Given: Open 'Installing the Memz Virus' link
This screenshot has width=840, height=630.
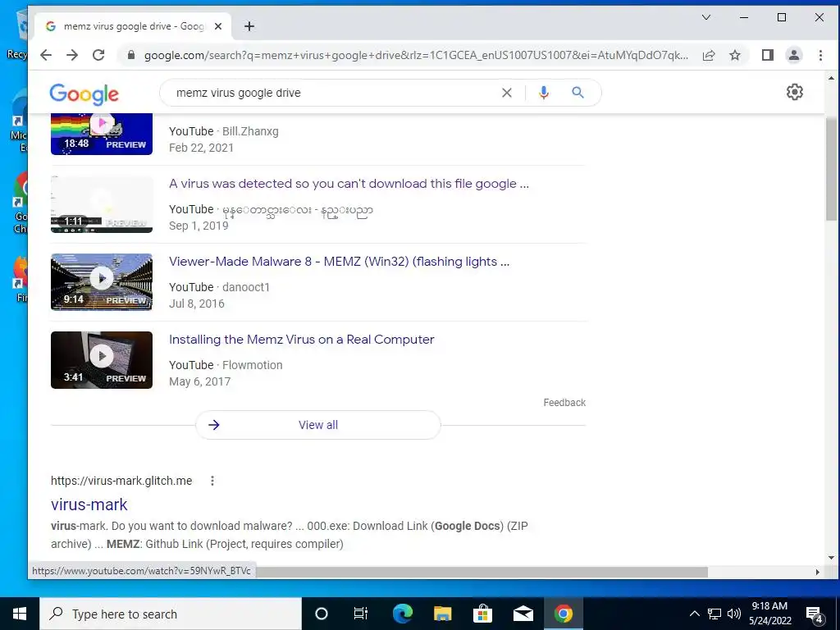Looking at the screenshot, I should coord(302,340).
